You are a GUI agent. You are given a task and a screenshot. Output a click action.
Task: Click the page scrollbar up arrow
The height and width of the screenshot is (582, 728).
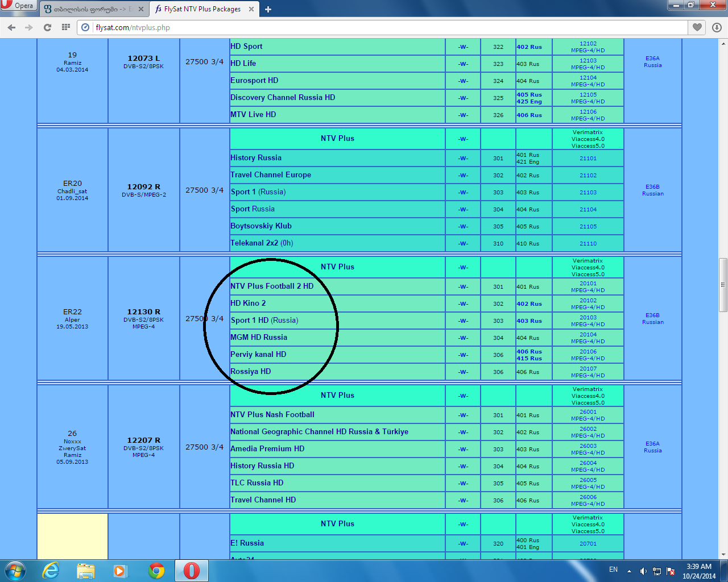[723, 43]
